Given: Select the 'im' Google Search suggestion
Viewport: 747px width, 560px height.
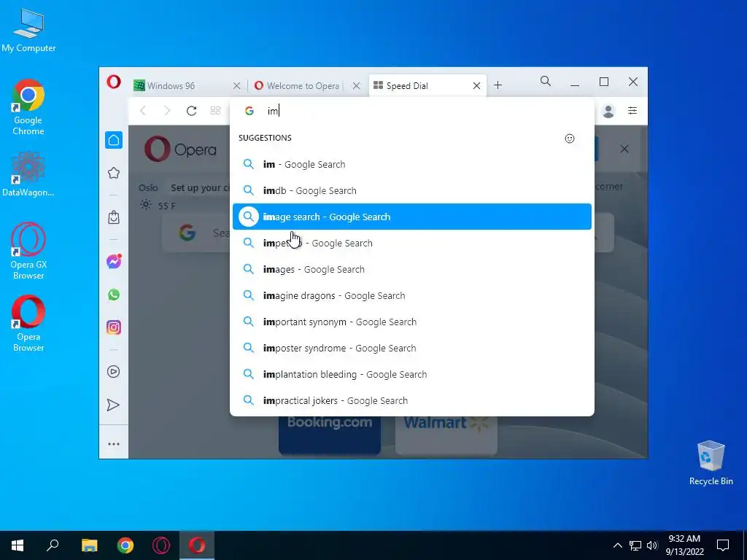Looking at the screenshot, I should tap(412, 164).
